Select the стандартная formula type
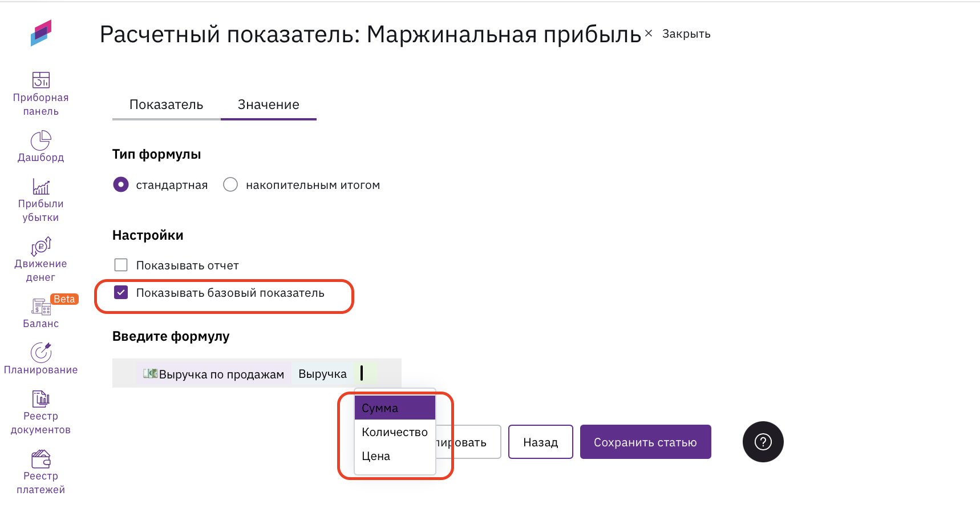This screenshot has height=508, width=980. (121, 185)
